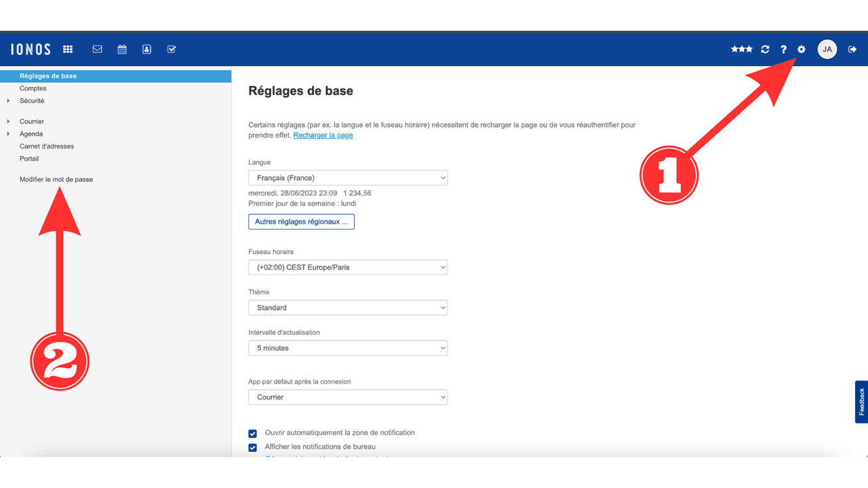Click the sign out icon
The image size is (868, 488).
click(x=852, y=49)
